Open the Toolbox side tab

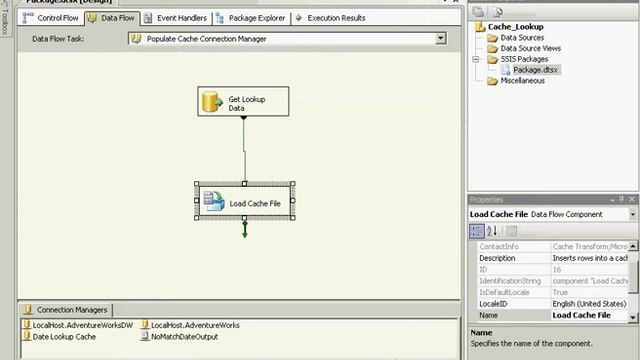click(x=5, y=18)
